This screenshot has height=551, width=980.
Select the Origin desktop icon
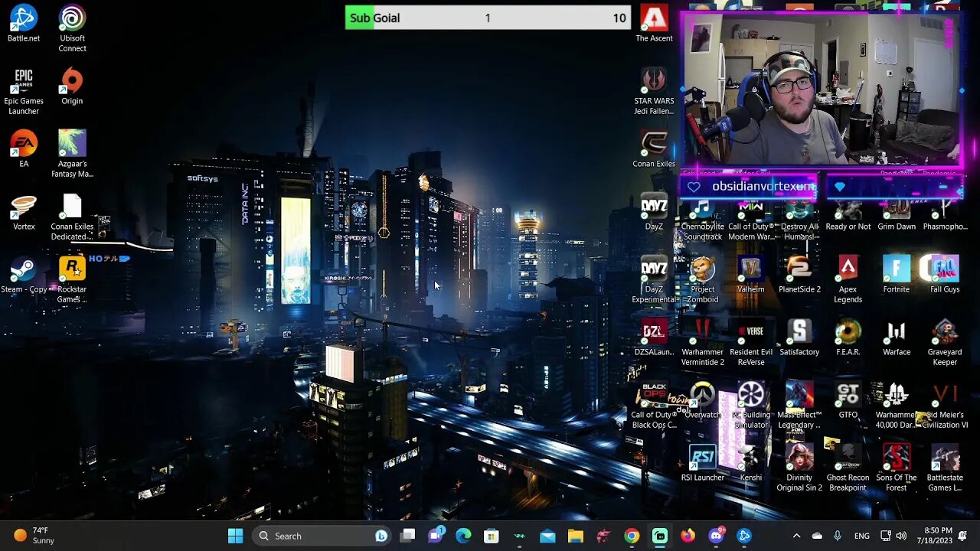coord(72,86)
